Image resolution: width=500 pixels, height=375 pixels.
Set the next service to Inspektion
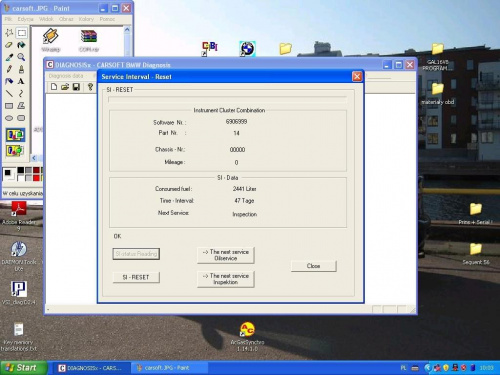click(226, 279)
